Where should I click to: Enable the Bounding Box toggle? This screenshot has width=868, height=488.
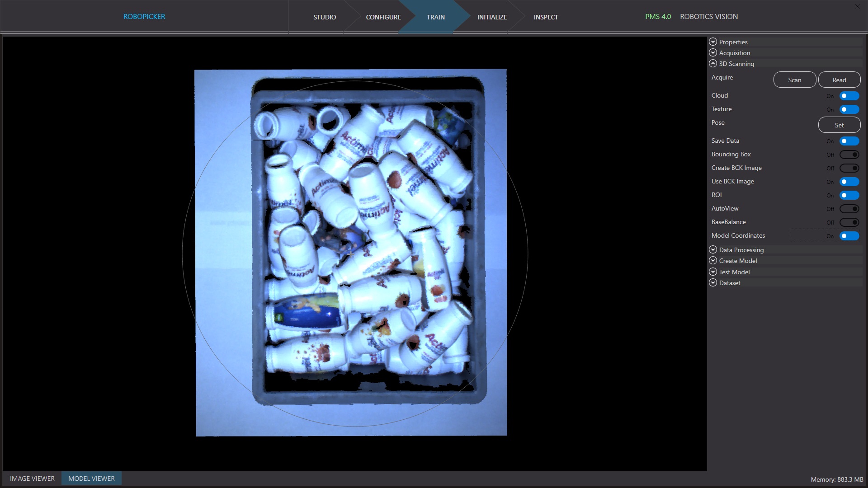pyautogui.click(x=849, y=155)
